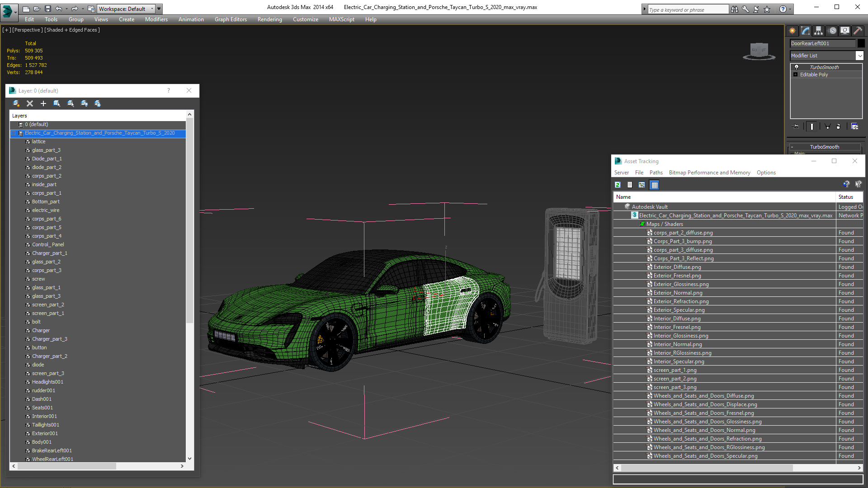The width and height of the screenshot is (868, 488).
Task: Open the Create command panel tab
Action: [793, 31]
